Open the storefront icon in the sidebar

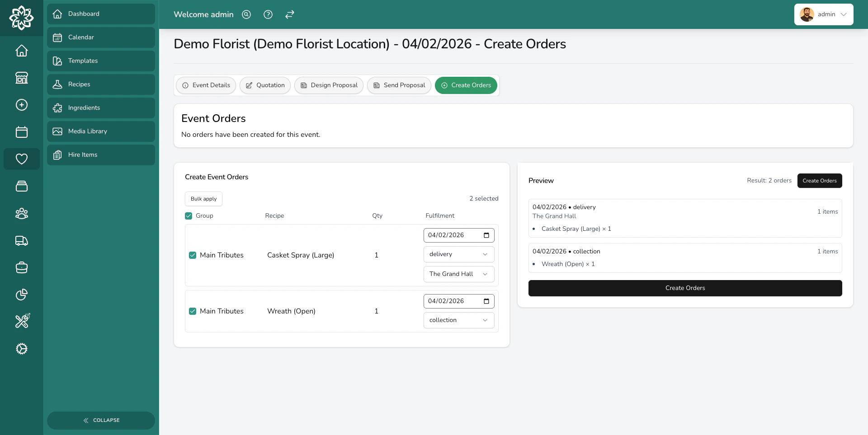pyautogui.click(x=21, y=78)
